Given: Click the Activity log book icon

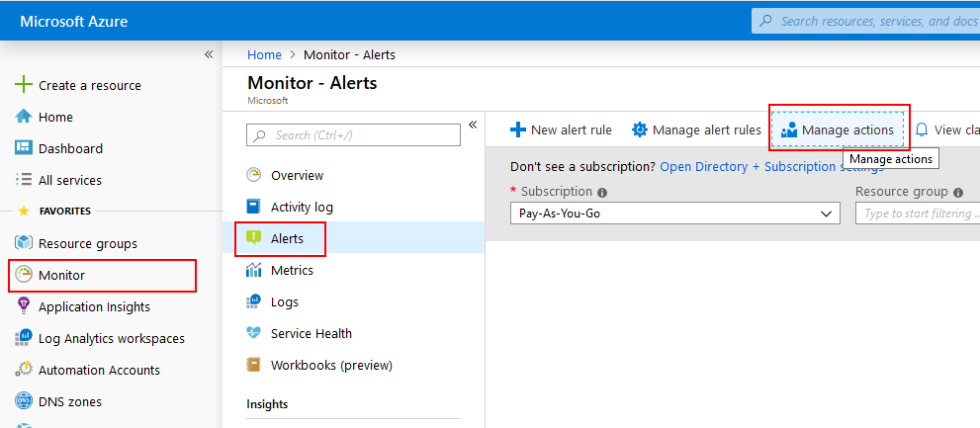Looking at the screenshot, I should [x=253, y=207].
